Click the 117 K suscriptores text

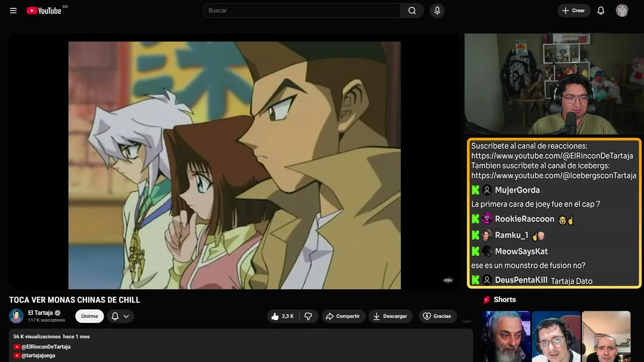[47, 320]
